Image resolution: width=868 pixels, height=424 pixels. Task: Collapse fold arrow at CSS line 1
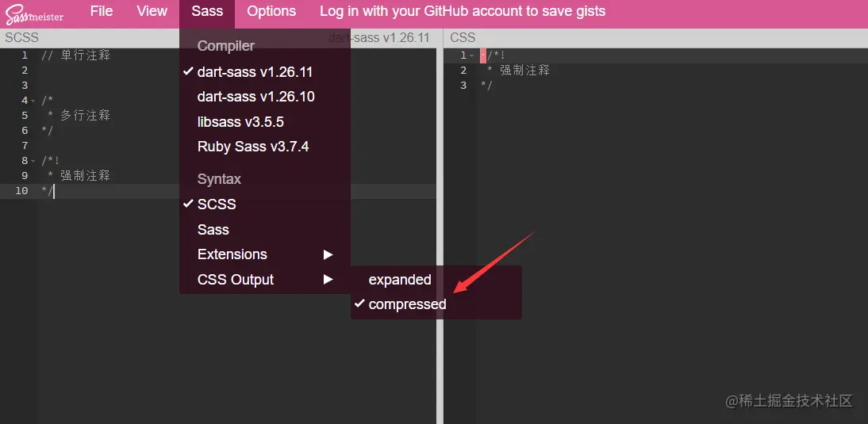[x=471, y=55]
